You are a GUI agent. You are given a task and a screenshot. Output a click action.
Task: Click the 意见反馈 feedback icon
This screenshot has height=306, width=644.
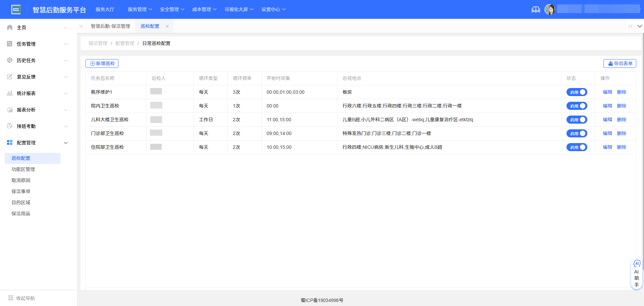coord(9,77)
